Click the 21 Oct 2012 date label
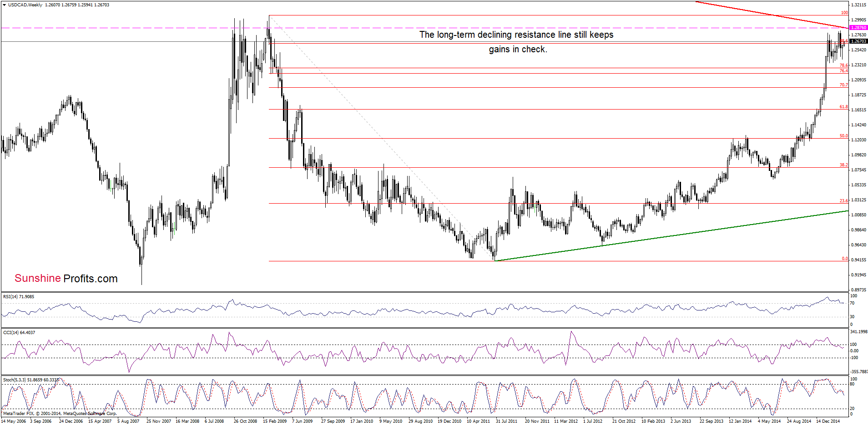 point(624,421)
